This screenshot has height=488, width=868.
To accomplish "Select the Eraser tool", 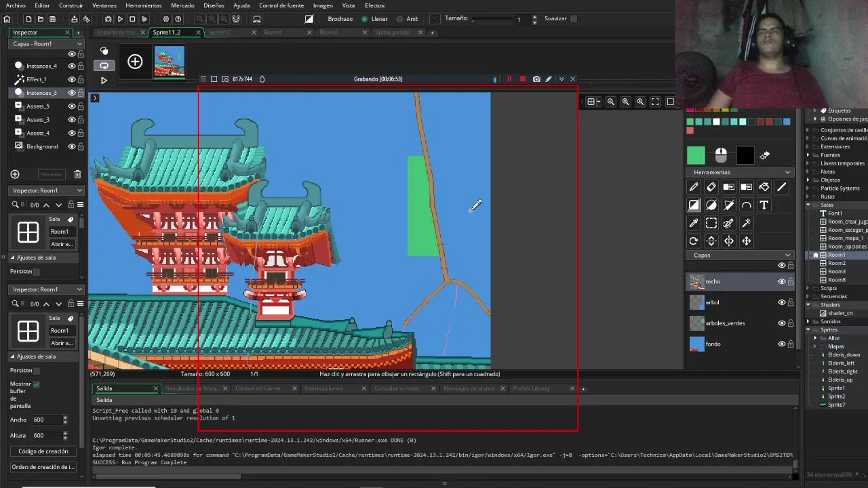I will click(x=711, y=187).
